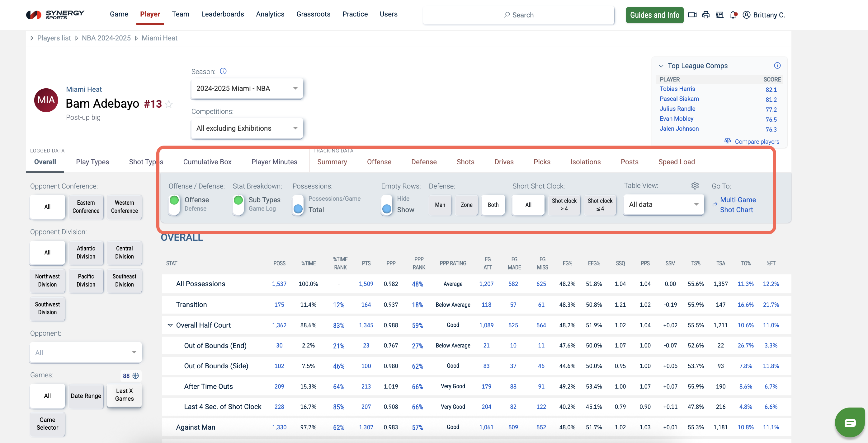Open the Table View All data dropdown
This screenshot has height=443, width=868.
[x=663, y=204]
